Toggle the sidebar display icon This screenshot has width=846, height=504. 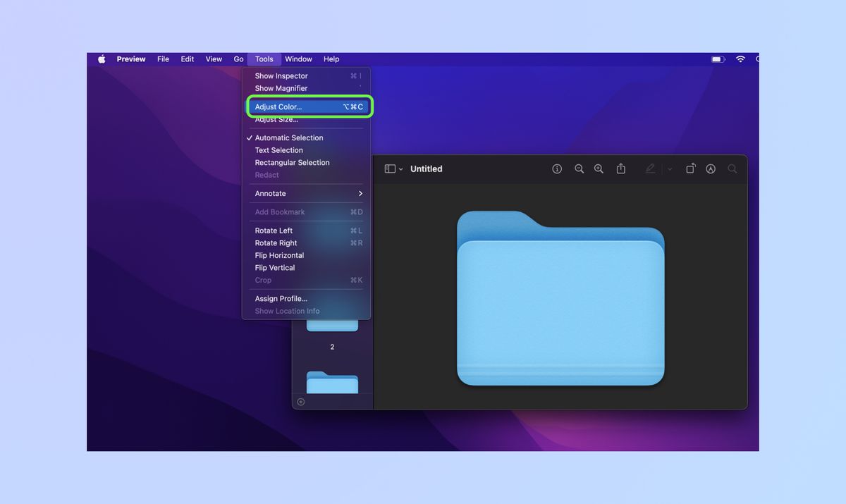coord(390,168)
